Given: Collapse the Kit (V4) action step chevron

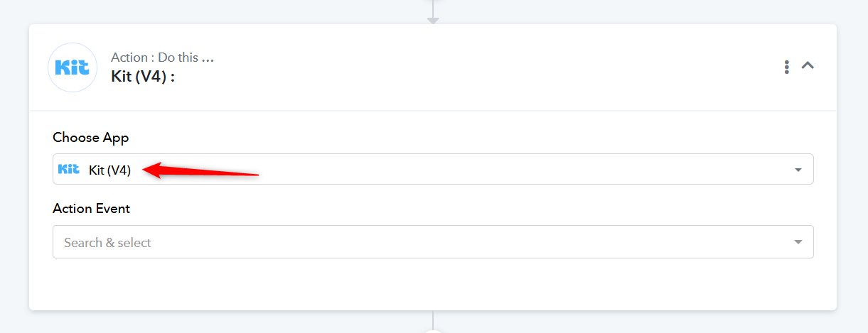Looking at the screenshot, I should [808, 65].
